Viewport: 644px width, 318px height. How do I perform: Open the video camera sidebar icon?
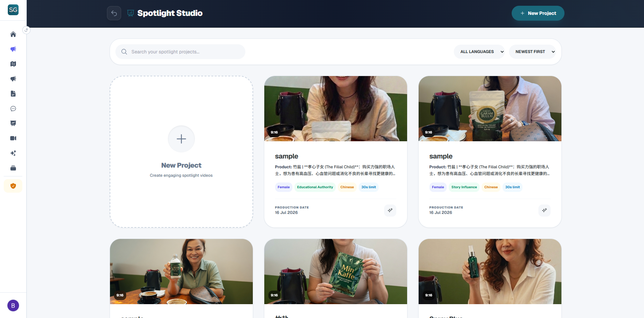13,138
